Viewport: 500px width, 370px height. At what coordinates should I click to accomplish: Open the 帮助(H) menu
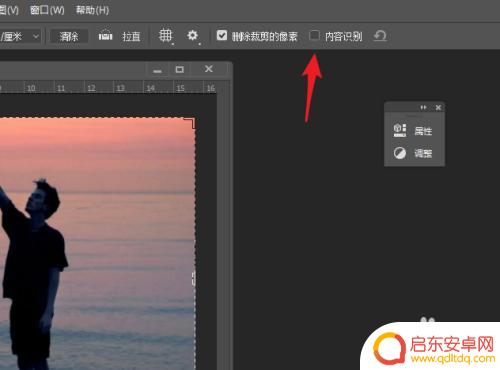(x=92, y=10)
